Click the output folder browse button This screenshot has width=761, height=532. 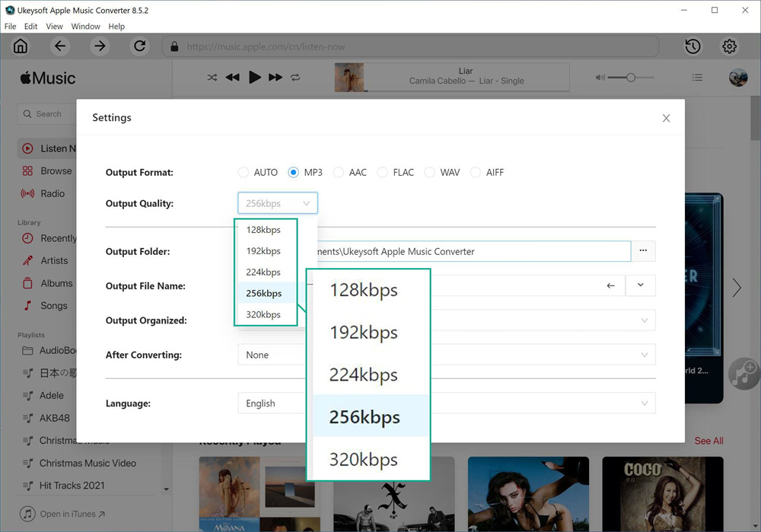tap(643, 251)
